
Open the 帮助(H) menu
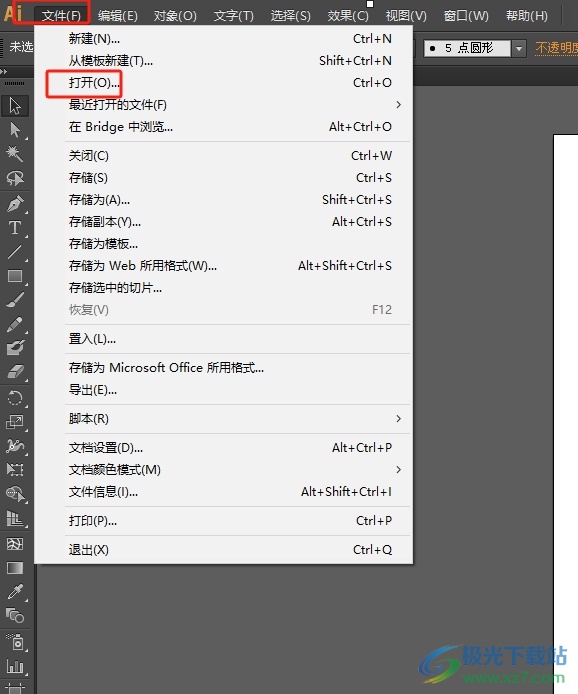[527, 15]
